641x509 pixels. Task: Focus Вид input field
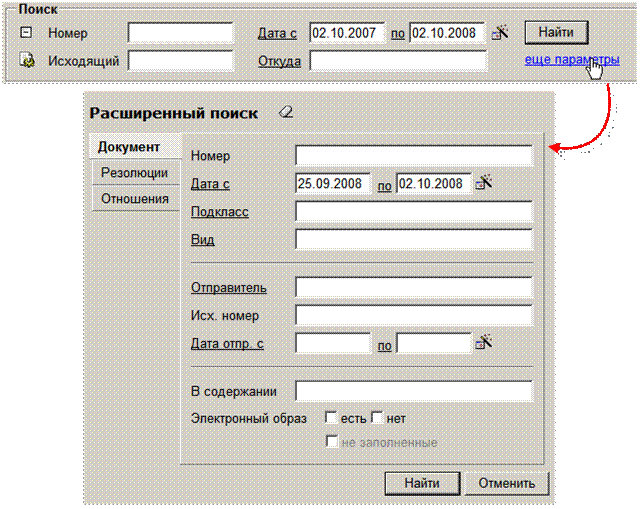(x=414, y=239)
